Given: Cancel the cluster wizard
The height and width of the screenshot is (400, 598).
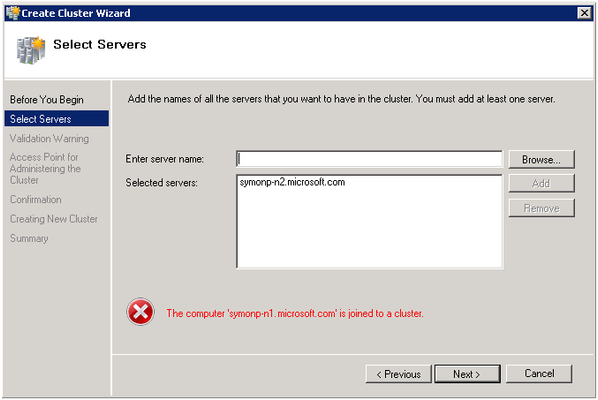Looking at the screenshot, I should pyautogui.click(x=539, y=373).
